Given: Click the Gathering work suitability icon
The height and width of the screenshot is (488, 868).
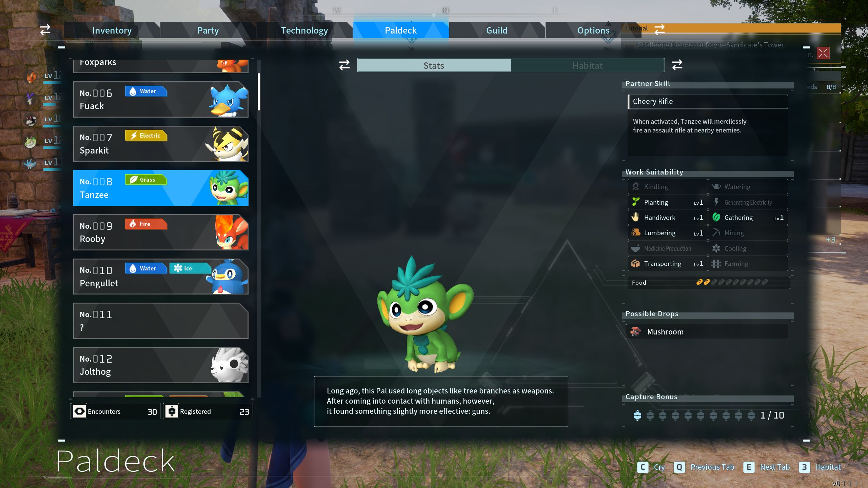Looking at the screenshot, I should click(716, 218).
